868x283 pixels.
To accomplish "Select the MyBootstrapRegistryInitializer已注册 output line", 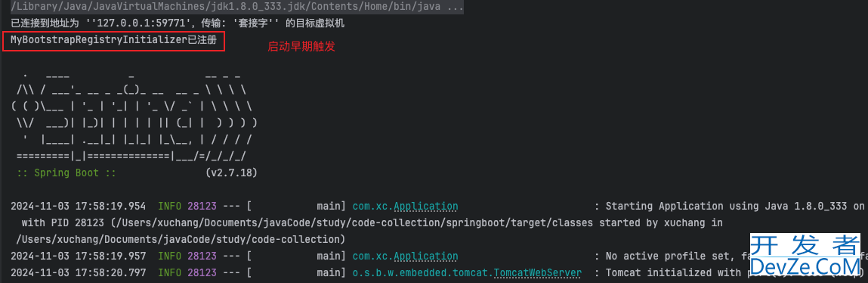I will click(113, 41).
